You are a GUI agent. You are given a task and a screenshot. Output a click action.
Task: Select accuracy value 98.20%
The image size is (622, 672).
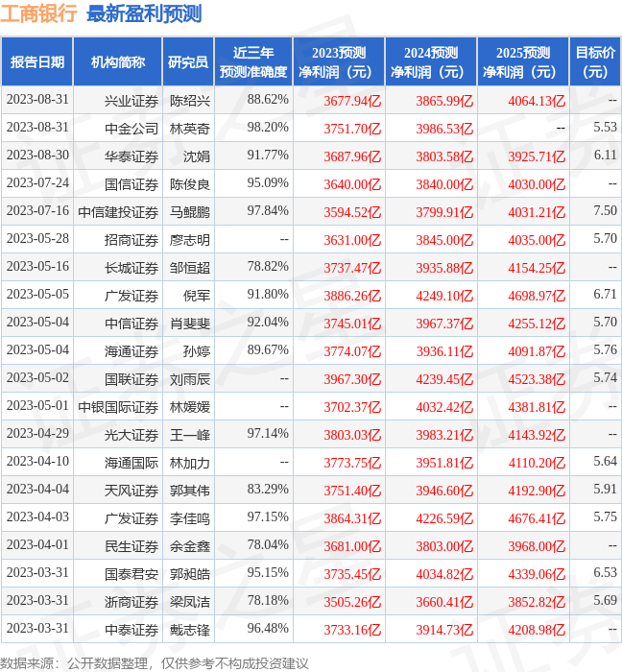pos(268,128)
